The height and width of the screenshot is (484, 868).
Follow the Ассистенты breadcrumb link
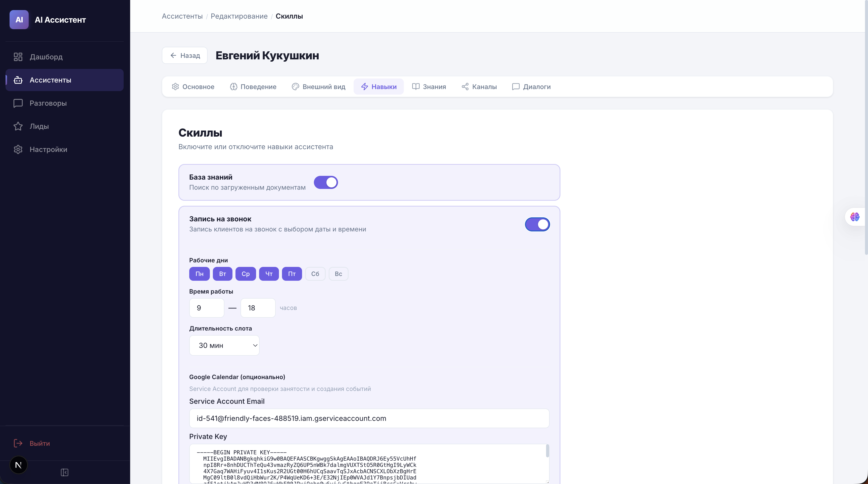pos(182,16)
